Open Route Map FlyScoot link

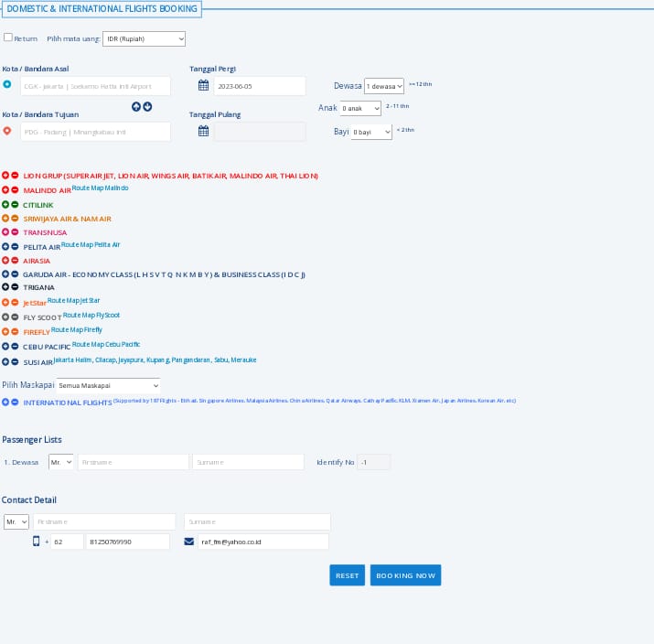[91, 315]
